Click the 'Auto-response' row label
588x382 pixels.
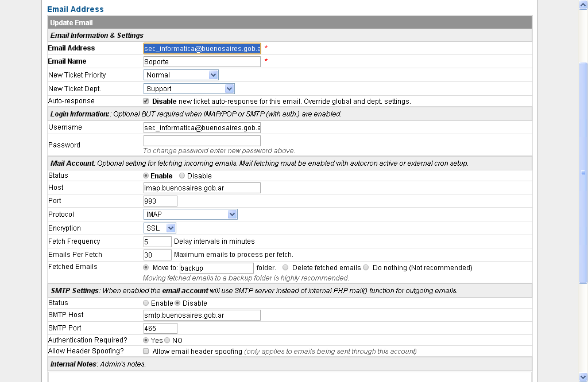(x=71, y=101)
